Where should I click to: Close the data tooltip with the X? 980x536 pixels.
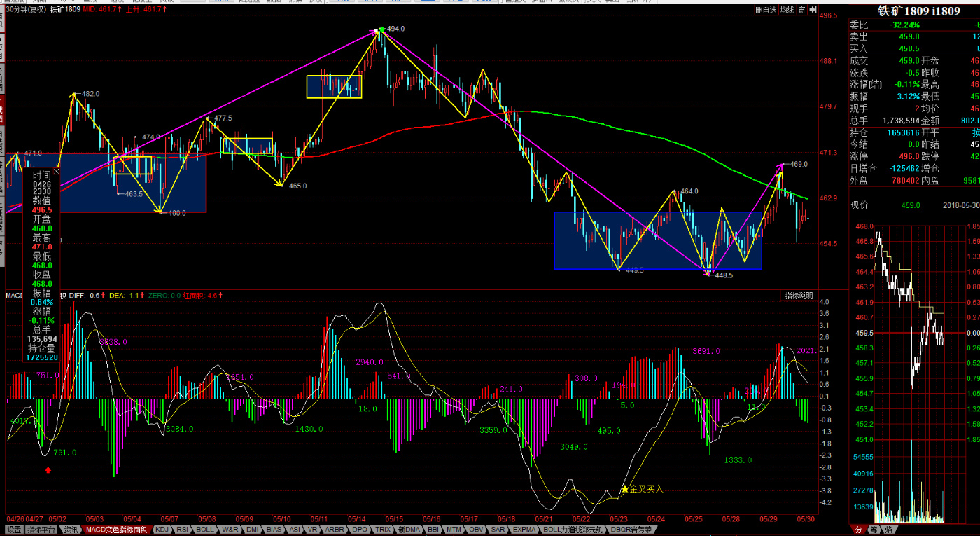coord(56,171)
